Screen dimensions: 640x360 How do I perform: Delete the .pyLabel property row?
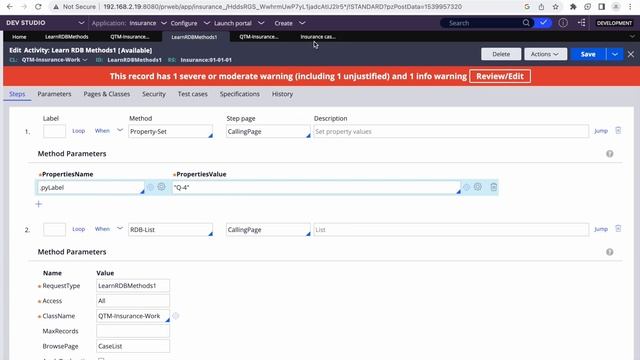pyautogui.click(x=493, y=187)
